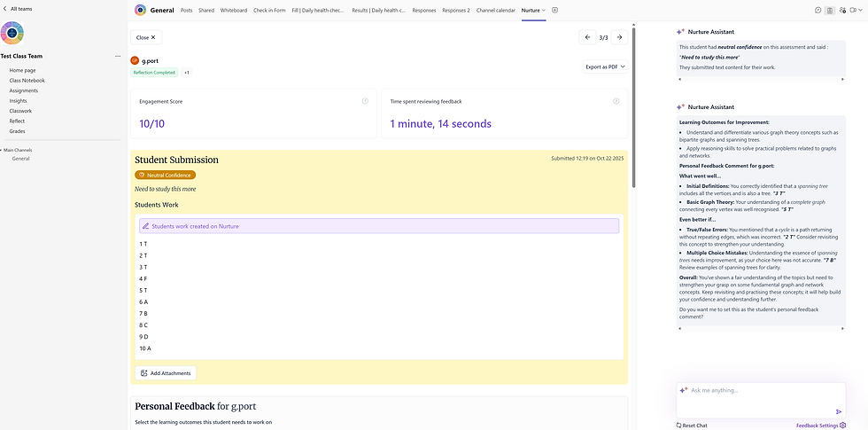Click '1 minute, 14 seconds' value
This screenshot has height=430, width=868.
click(x=441, y=124)
